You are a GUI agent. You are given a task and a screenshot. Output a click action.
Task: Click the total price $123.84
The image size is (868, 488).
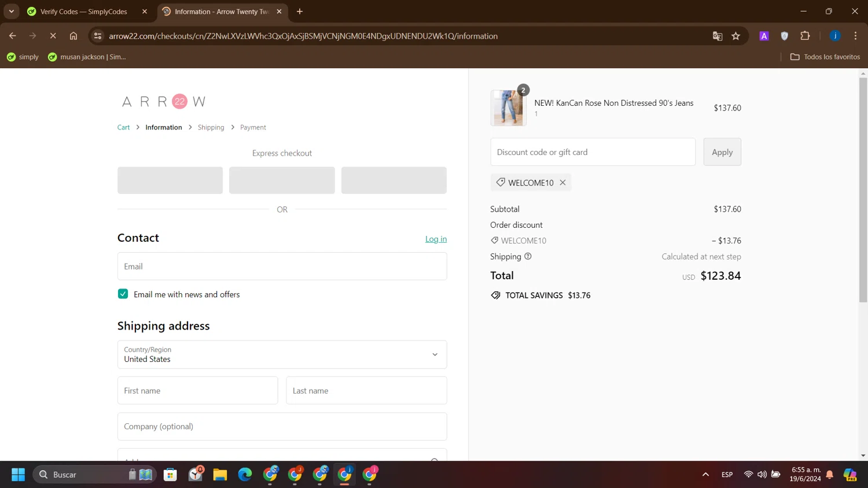point(720,276)
